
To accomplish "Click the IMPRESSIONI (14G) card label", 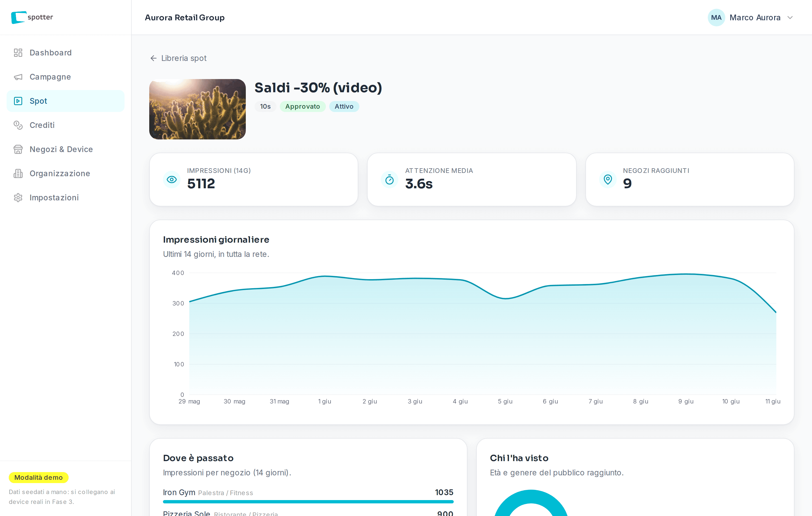I will (x=219, y=171).
